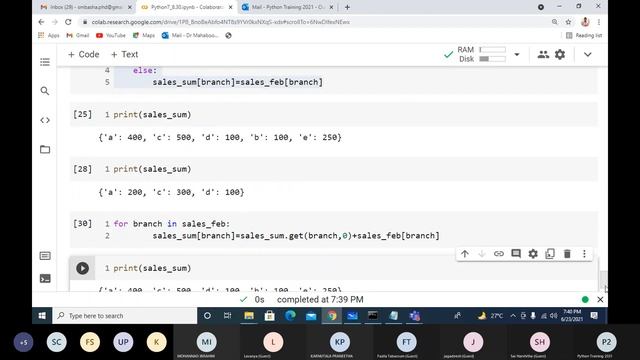
Task: Delete the selected cell
Action: [x=567, y=254]
